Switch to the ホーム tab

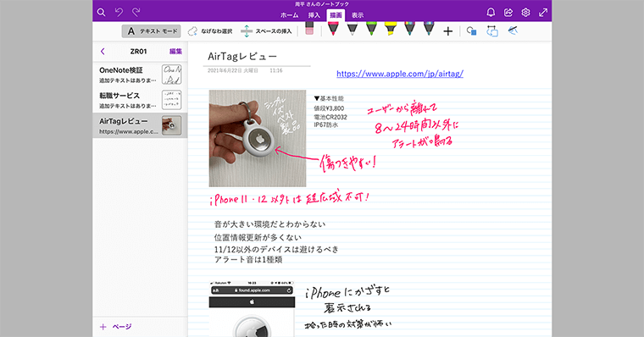(290, 15)
